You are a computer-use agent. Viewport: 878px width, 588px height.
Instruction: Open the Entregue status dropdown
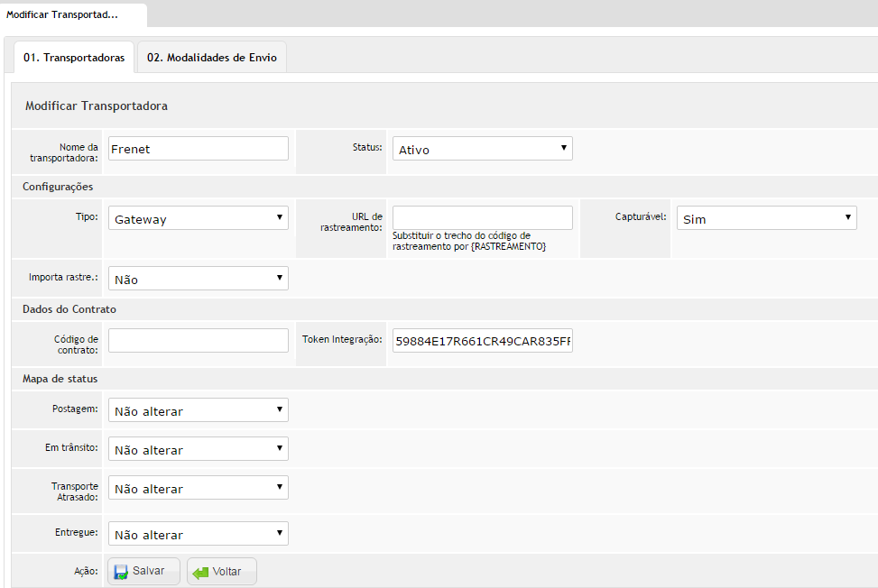[x=198, y=534]
